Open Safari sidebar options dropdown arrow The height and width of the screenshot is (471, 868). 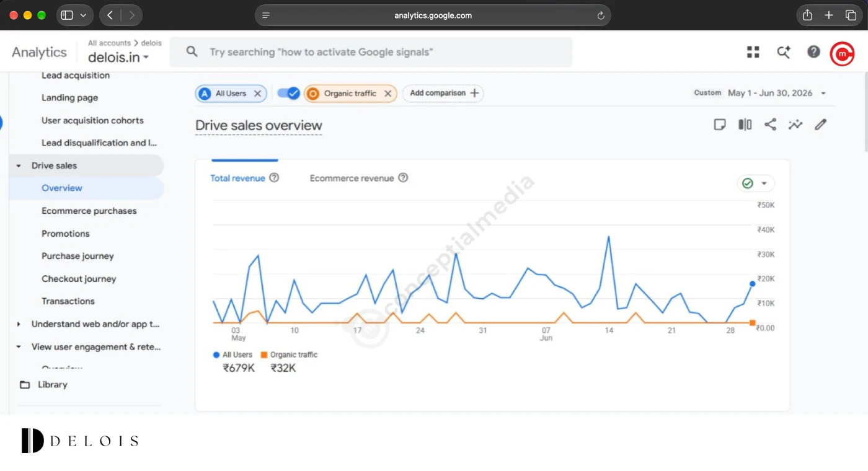pos(83,15)
